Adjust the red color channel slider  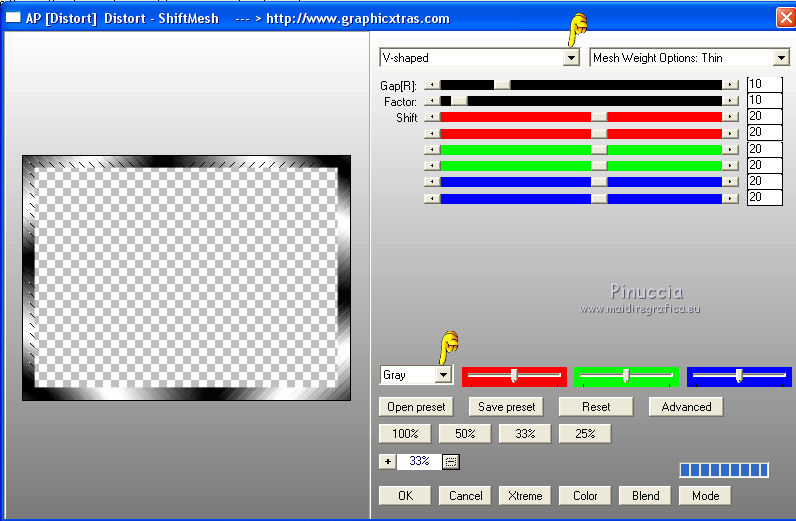point(514,376)
